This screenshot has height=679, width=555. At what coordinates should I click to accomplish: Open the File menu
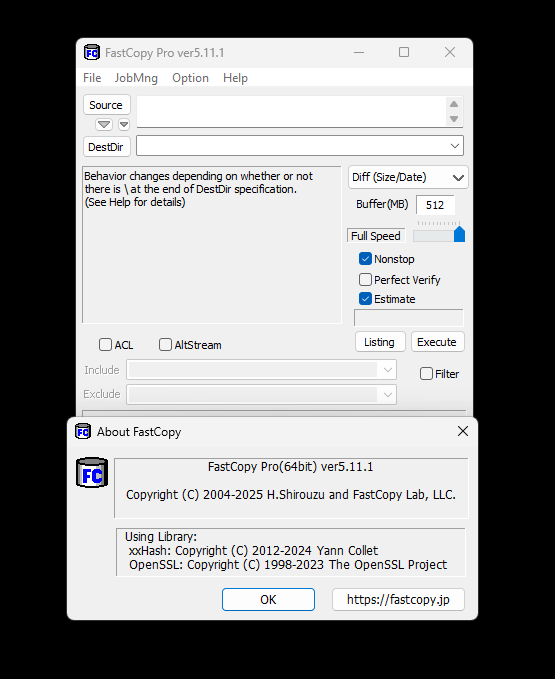(x=92, y=78)
